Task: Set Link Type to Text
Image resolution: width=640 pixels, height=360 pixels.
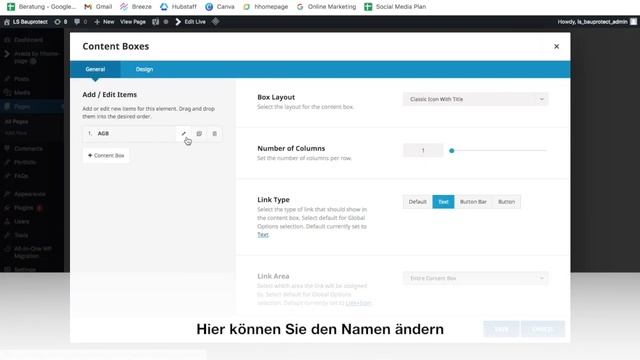Action: [x=443, y=202]
